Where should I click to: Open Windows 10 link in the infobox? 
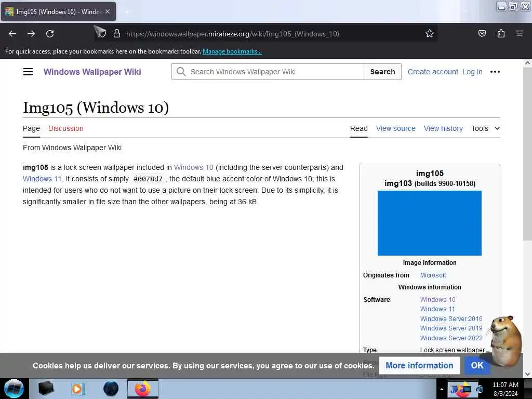tap(437, 300)
